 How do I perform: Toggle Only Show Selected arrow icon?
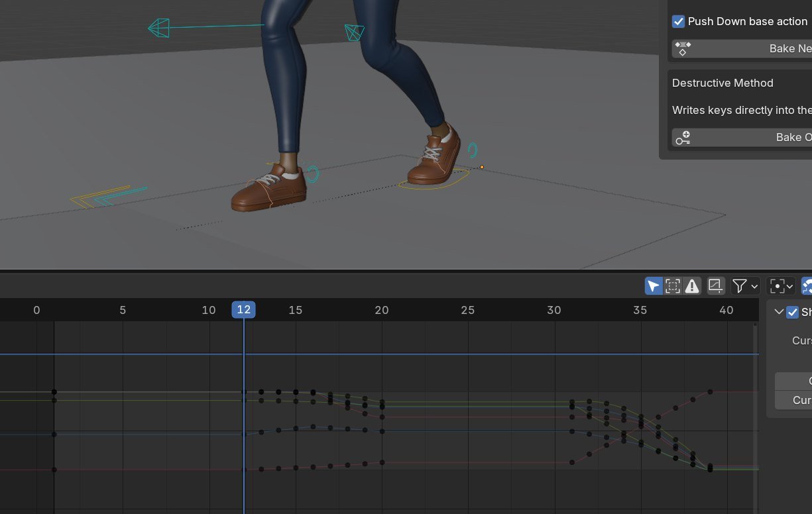(654, 286)
